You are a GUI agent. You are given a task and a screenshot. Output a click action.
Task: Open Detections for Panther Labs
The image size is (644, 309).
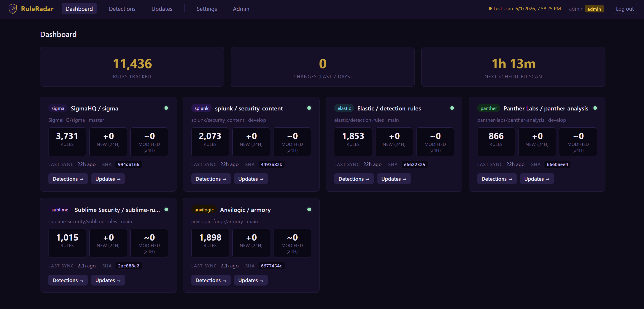pos(497,179)
